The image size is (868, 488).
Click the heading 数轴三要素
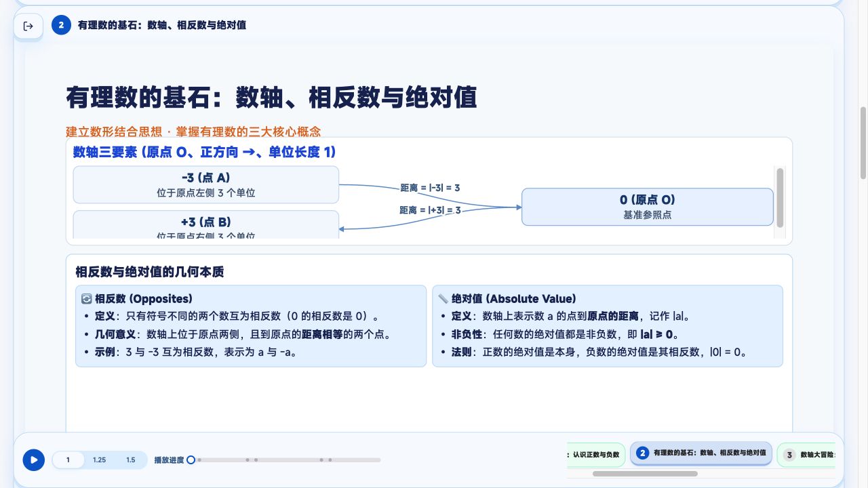pos(205,152)
